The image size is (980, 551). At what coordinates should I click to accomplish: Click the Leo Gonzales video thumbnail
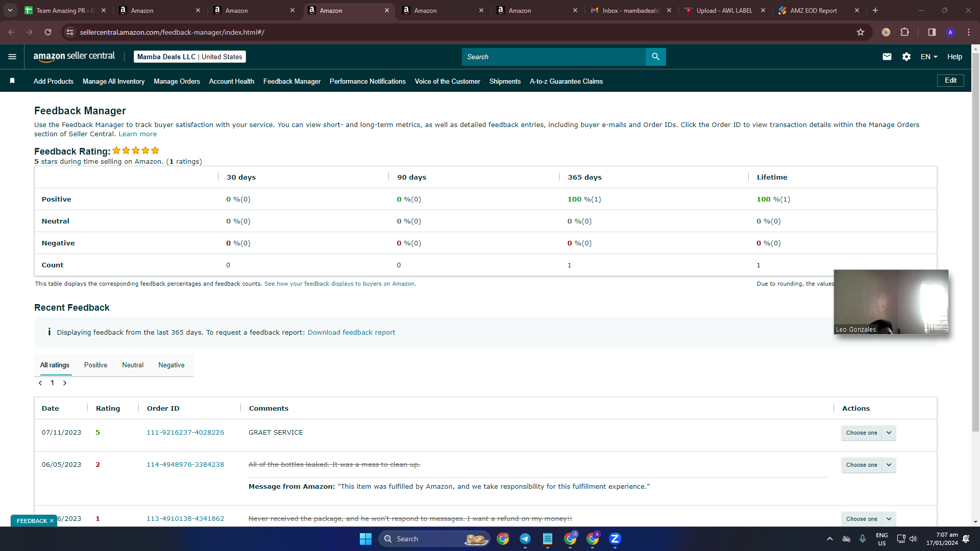[891, 302]
